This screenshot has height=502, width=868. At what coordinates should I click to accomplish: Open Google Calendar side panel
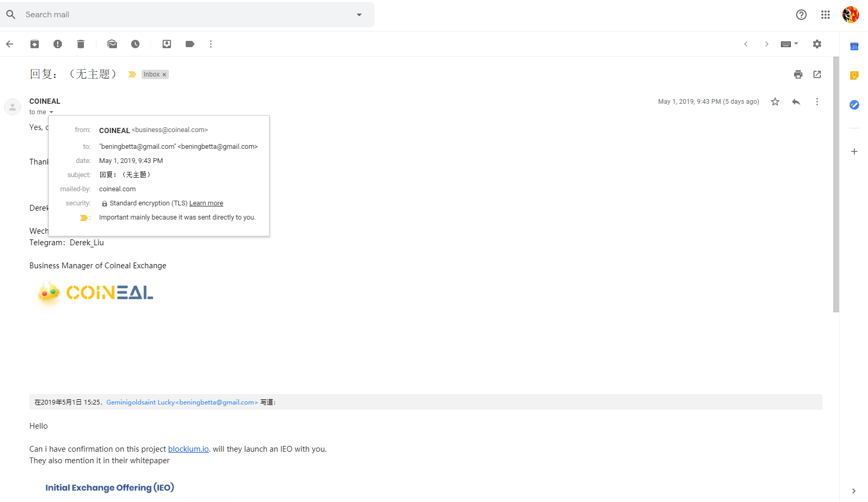(x=854, y=46)
